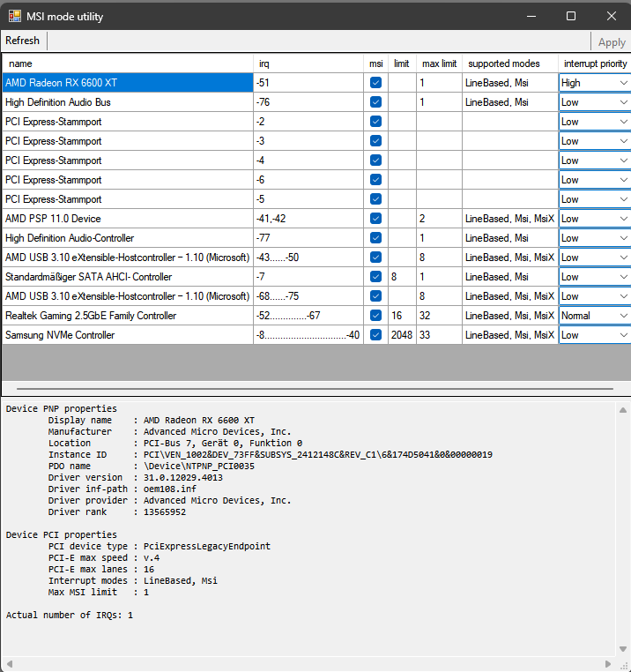Click the Instance ID value text

coord(318,455)
